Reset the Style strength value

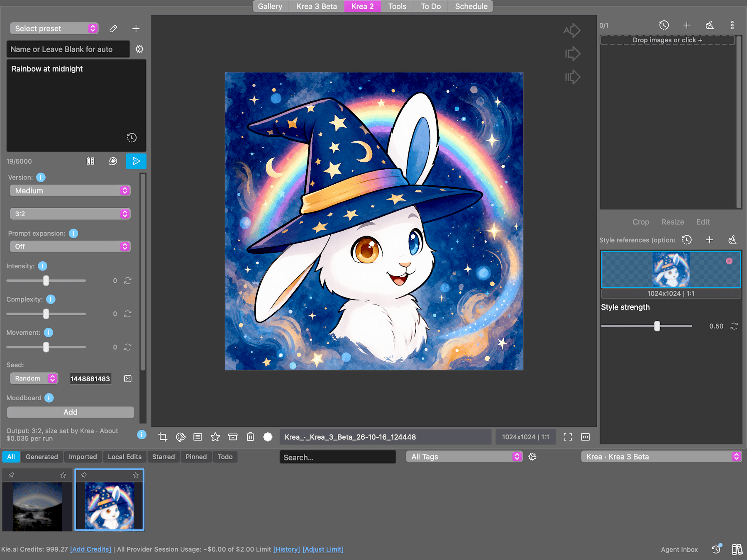tap(734, 326)
